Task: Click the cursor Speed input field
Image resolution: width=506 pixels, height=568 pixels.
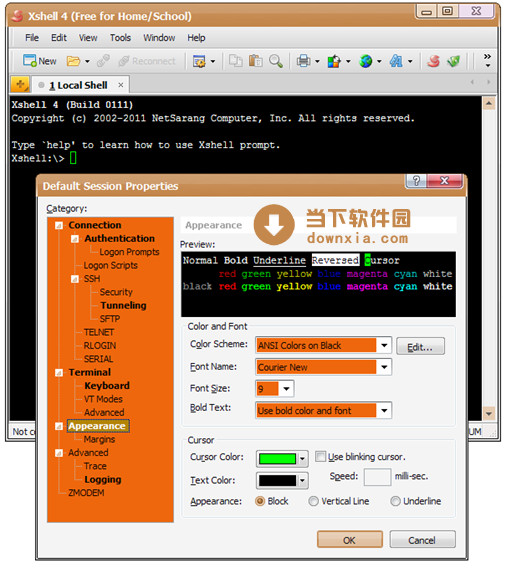Action: point(377,477)
